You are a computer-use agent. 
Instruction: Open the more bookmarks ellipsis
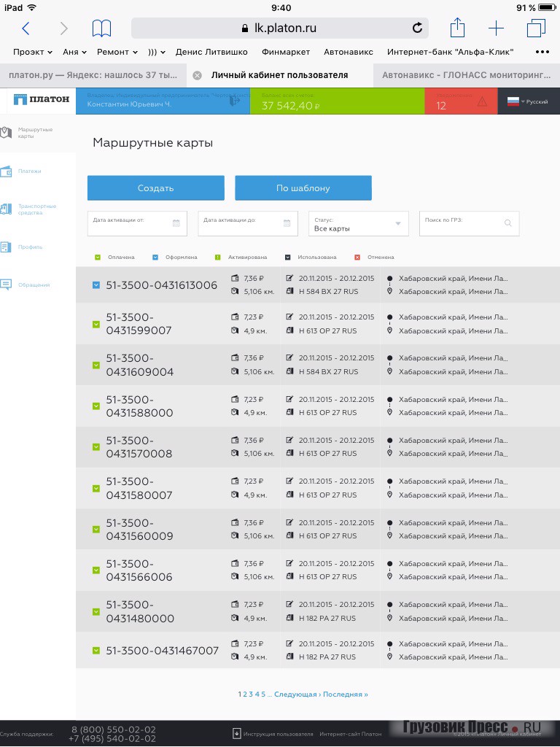pos(542,52)
